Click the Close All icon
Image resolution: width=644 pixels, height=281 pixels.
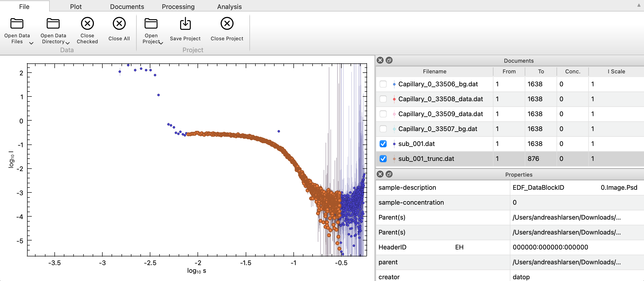119,24
